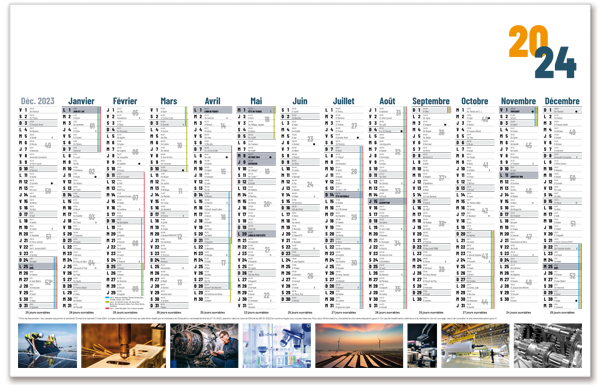Open the Septembre month heading

coord(431,101)
